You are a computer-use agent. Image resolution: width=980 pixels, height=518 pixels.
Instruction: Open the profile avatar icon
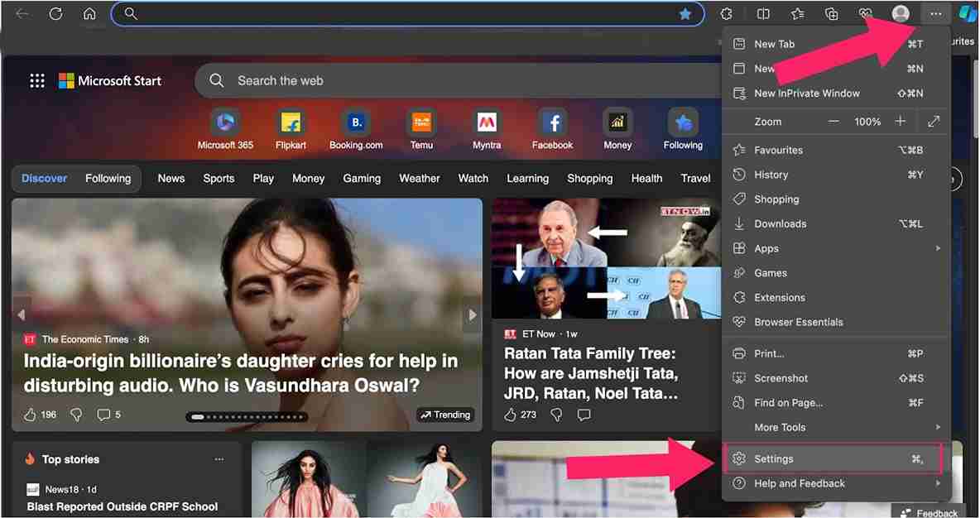901,14
